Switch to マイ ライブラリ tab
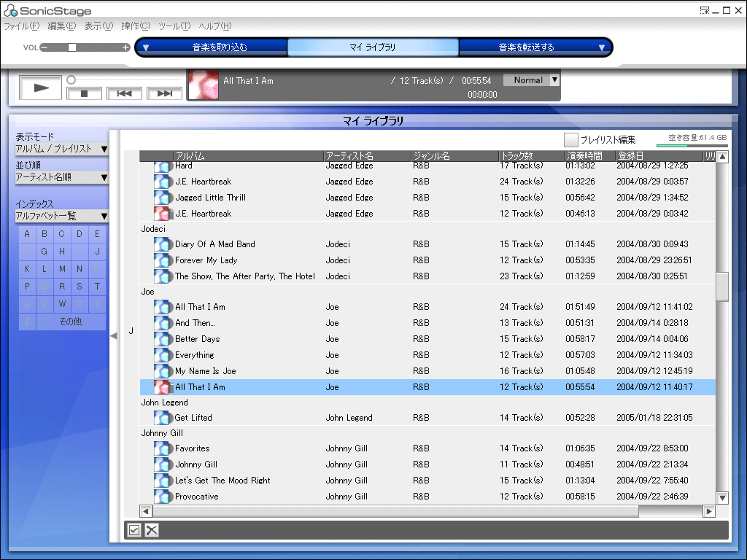This screenshot has width=747, height=560. pyautogui.click(x=373, y=47)
